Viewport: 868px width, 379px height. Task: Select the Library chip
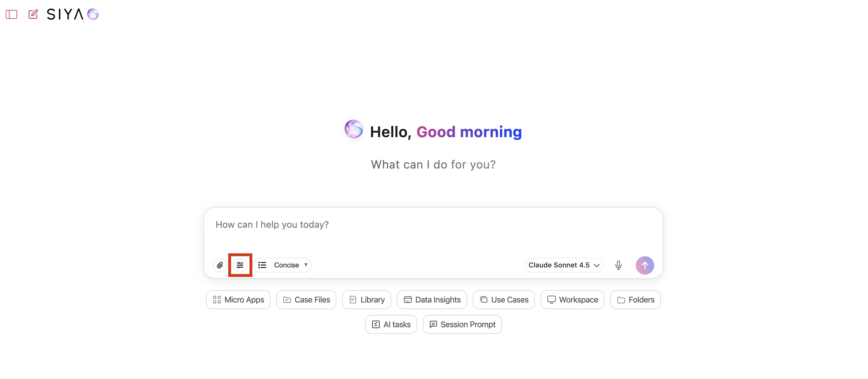click(x=366, y=299)
